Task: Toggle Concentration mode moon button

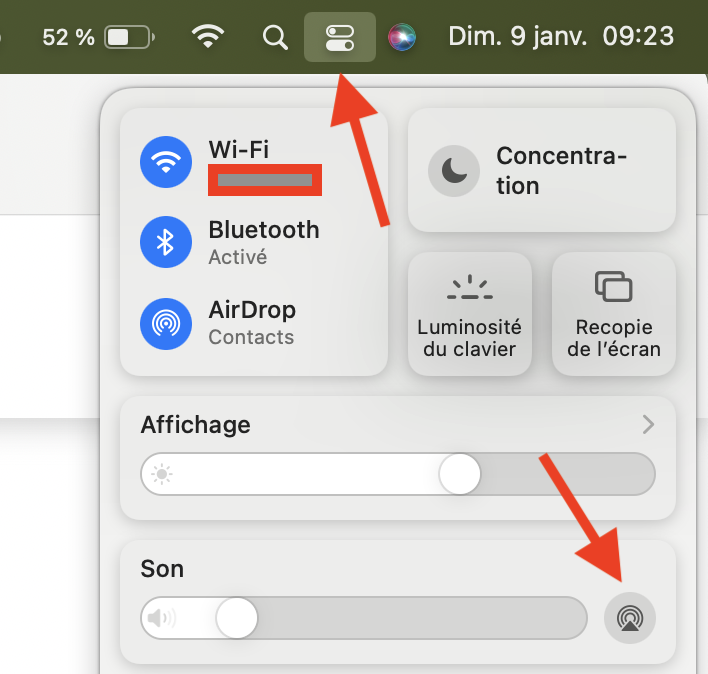Action: click(x=454, y=171)
